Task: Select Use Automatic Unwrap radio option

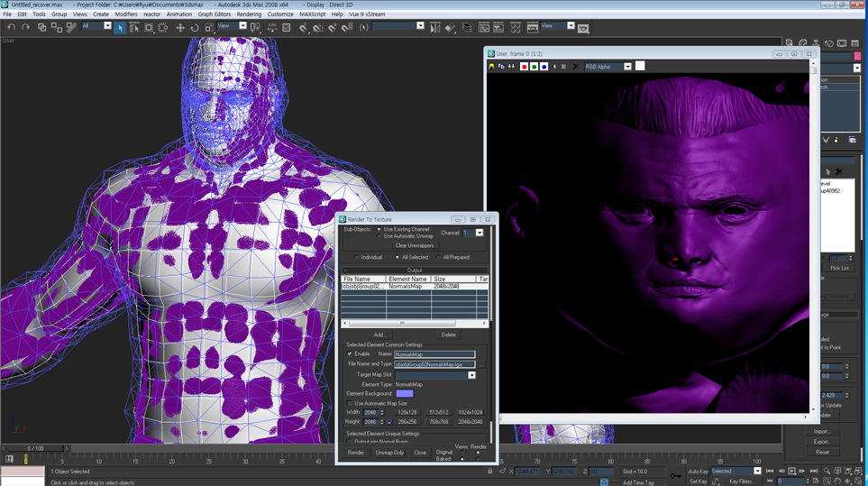Action: (x=379, y=236)
